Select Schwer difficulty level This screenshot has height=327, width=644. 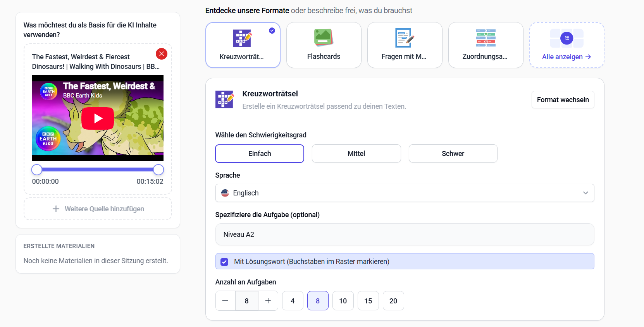(x=453, y=154)
